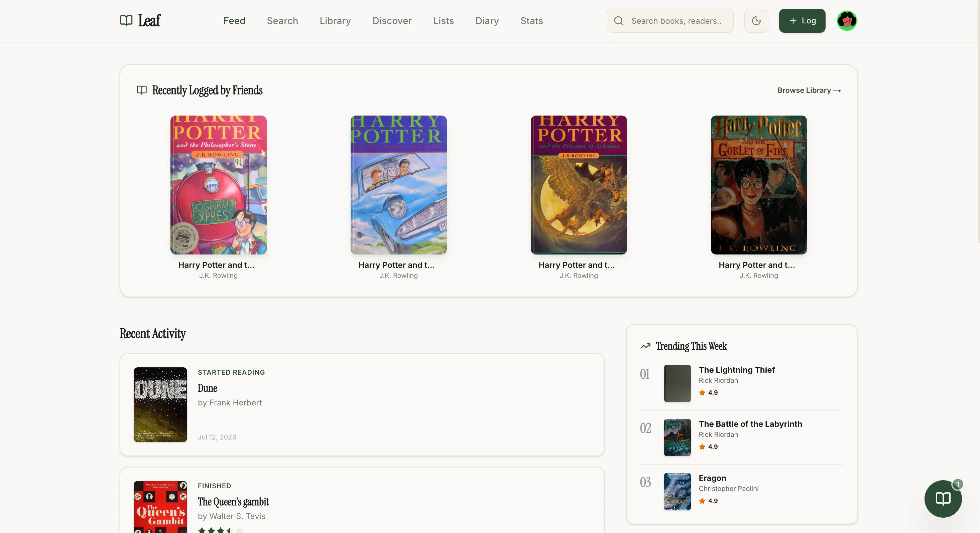Click the Queen's Gambit cover thumbnail
The width and height of the screenshot is (980, 533).
click(160, 507)
